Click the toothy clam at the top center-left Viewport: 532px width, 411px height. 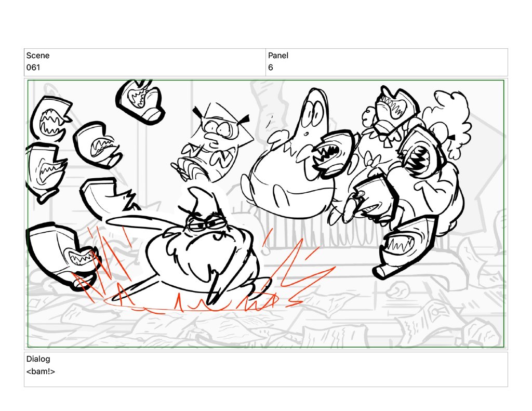(139, 99)
